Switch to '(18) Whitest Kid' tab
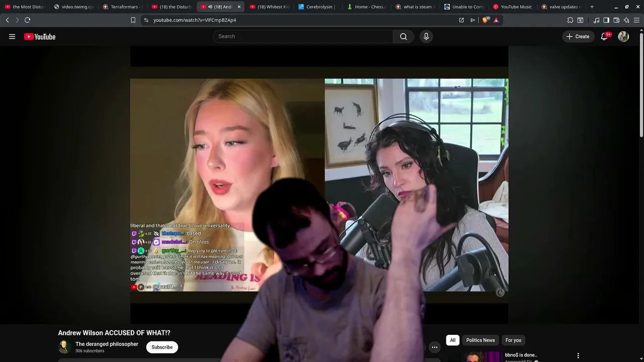Viewport: 644px width, 362px height. (270, 7)
